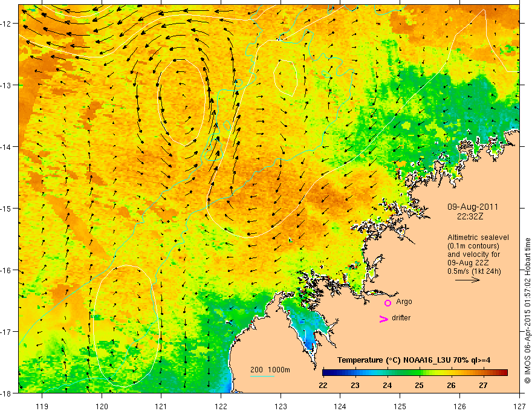Click the colorbar value "25"
Viewport: 532px width, 411px height.
[x=419, y=385]
